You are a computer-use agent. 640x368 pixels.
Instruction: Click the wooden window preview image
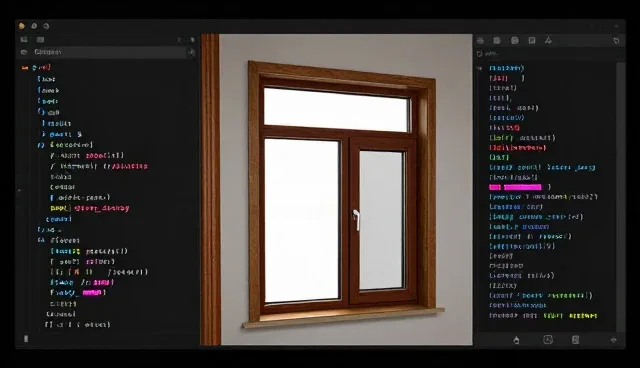pyautogui.click(x=336, y=189)
